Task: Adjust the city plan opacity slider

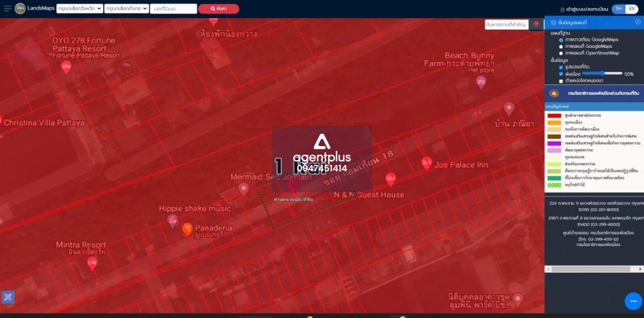Action: 603,74
